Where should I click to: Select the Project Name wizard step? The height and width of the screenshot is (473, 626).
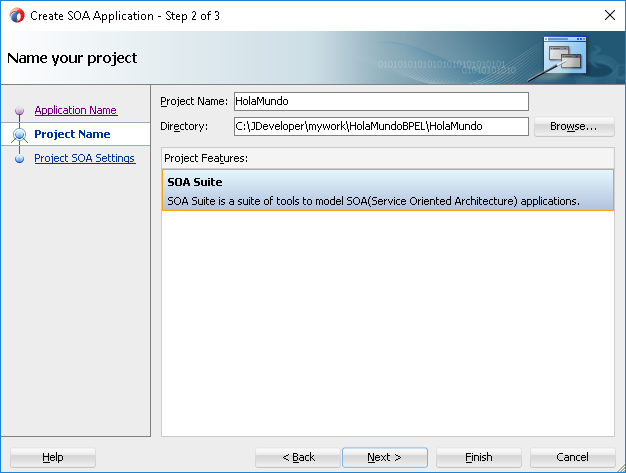point(72,134)
